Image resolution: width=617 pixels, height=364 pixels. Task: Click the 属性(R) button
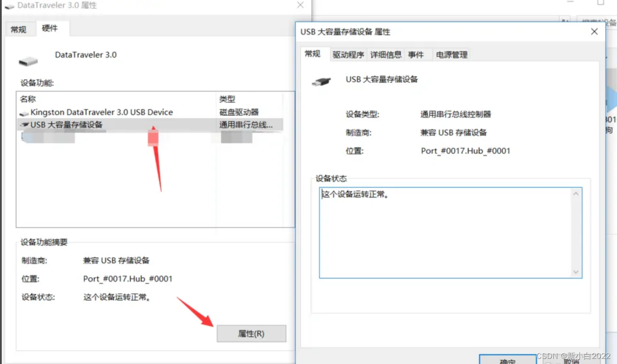point(252,333)
